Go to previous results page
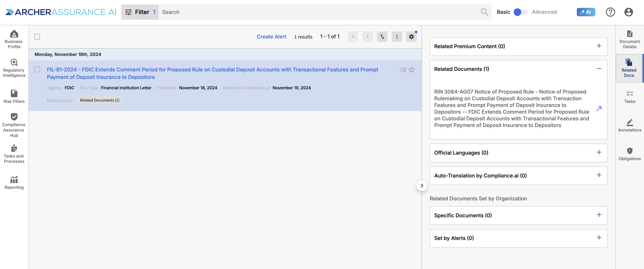This screenshot has width=644, height=269. click(353, 37)
